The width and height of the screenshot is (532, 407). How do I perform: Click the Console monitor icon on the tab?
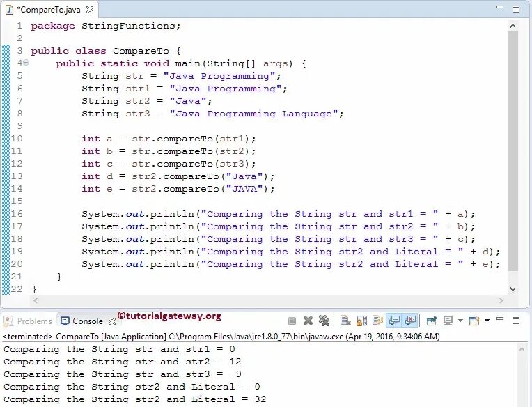pyautogui.click(x=65, y=321)
